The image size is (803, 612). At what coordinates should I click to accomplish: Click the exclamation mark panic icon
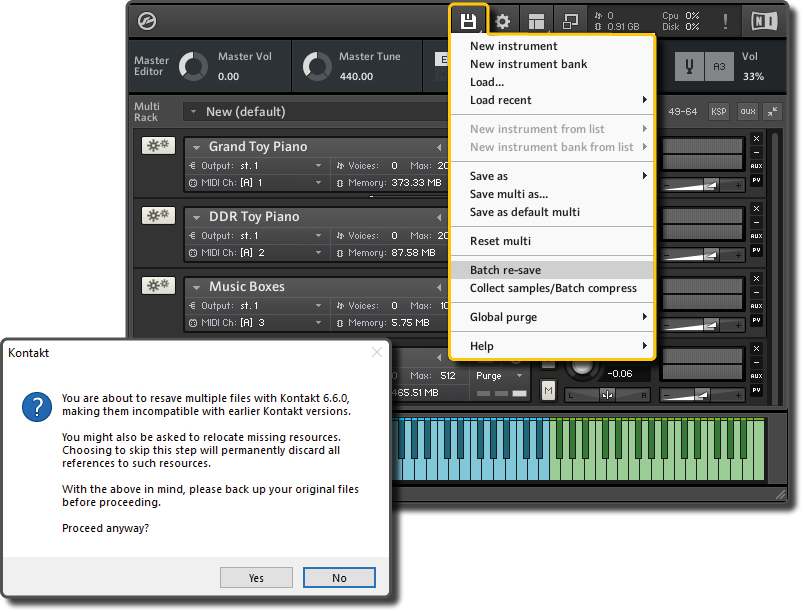click(x=725, y=22)
